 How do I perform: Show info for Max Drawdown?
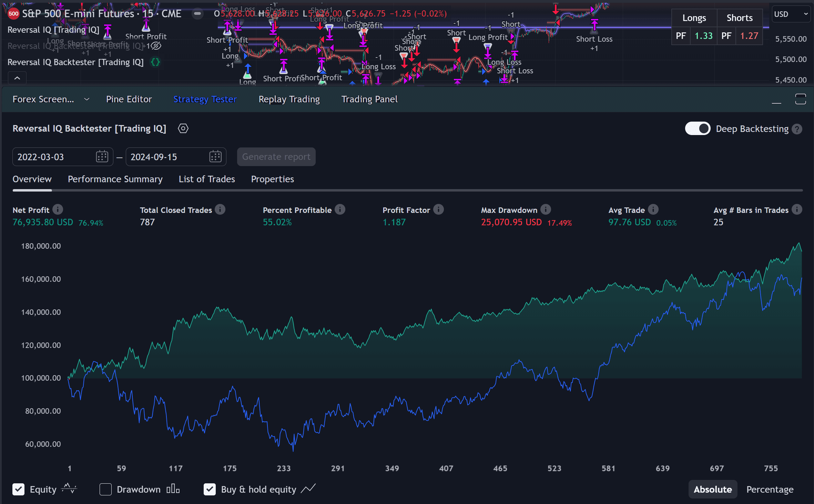tap(546, 209)
